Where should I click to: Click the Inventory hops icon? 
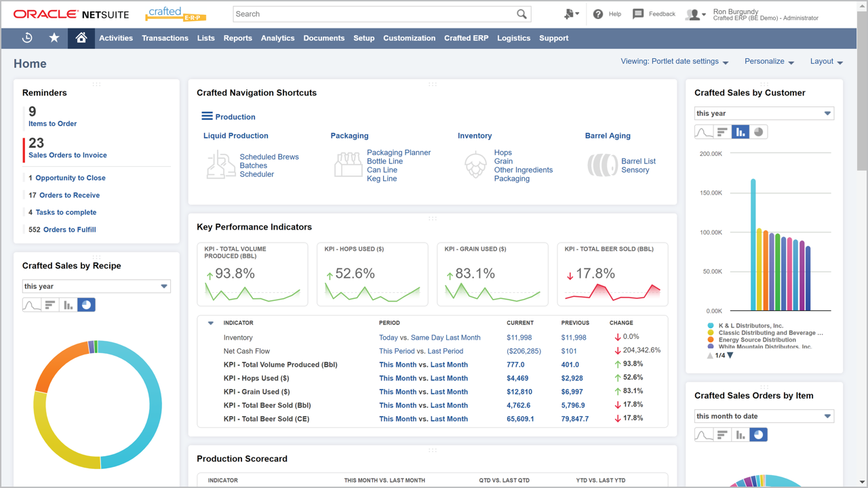(x=475, y=165)
